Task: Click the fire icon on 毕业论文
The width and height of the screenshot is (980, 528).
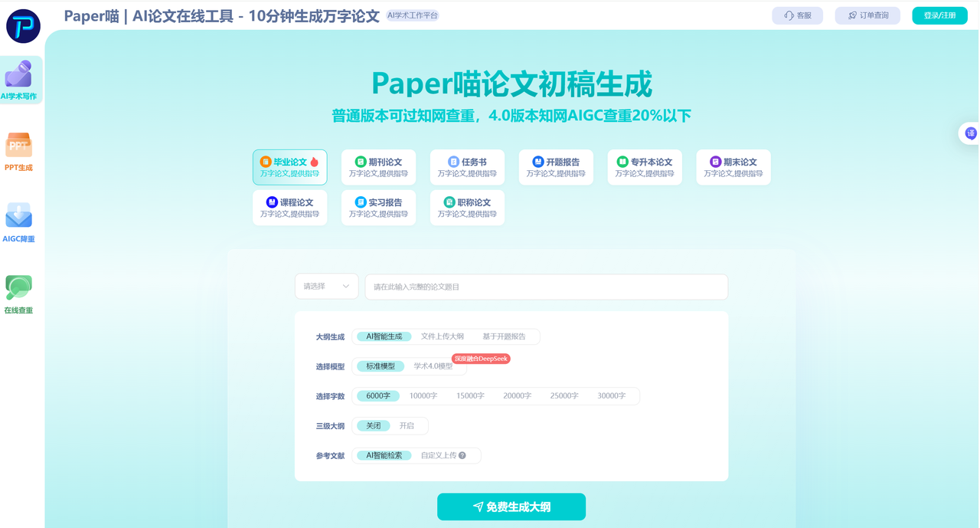Action: tap(314, 162)
